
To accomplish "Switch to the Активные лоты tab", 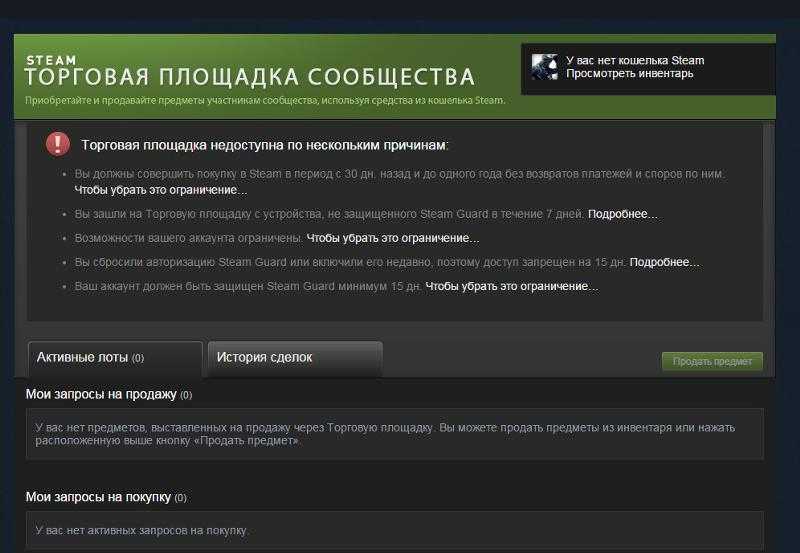I will coord(115,358).
